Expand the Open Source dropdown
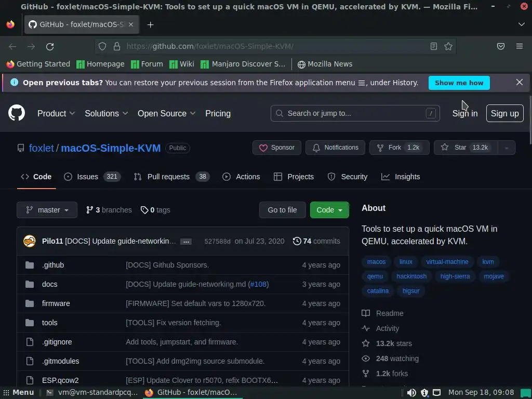The width and height of the screenshot is (532, 399). click(x=166, y=113)
